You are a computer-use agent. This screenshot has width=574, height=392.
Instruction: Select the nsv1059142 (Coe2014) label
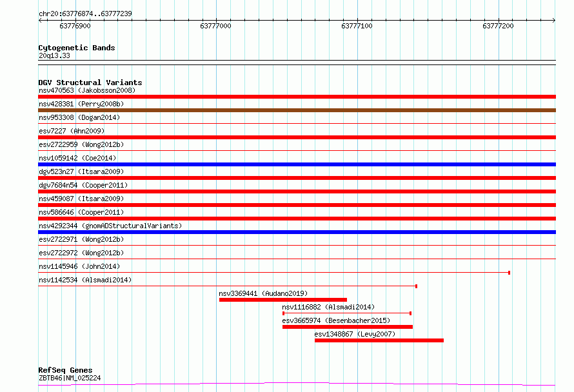(77, 158)
